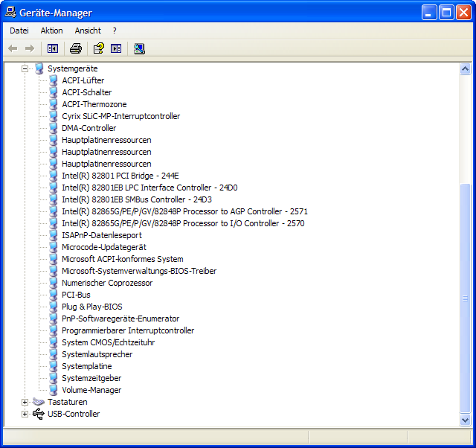Click the icon beside ISAPnP-Datenleseport
This screenshot has width=476, height=448.
click(54, 235)
